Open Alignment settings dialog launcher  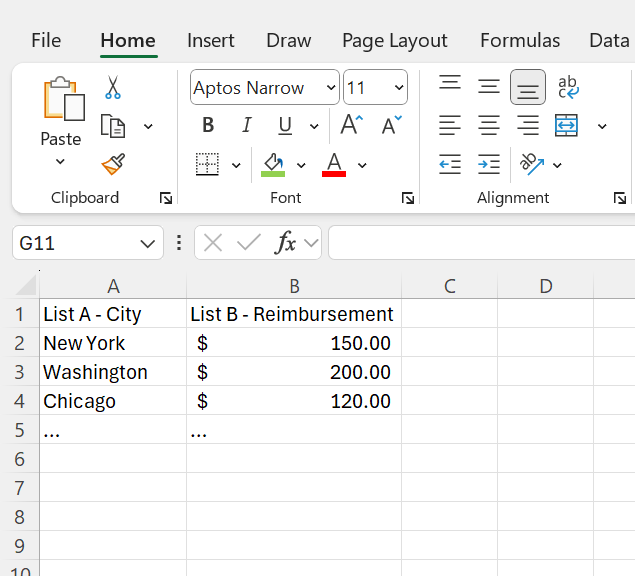(x=620, y=198)
